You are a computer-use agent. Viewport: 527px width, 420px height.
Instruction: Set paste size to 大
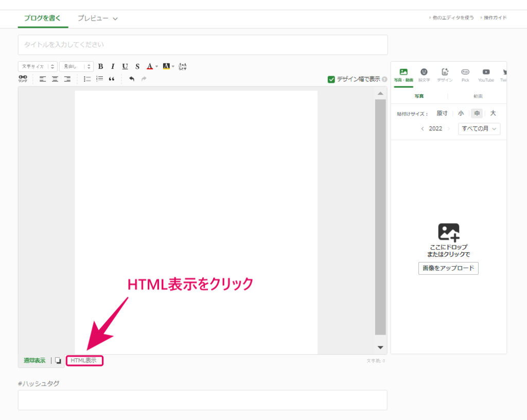493,113
